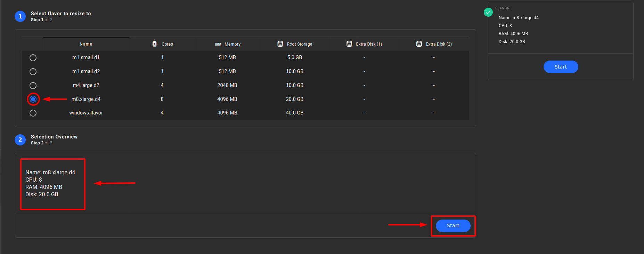Click 4096 MB memory in windows.flavor row
644x254 pixels.
tap(227, 113)
